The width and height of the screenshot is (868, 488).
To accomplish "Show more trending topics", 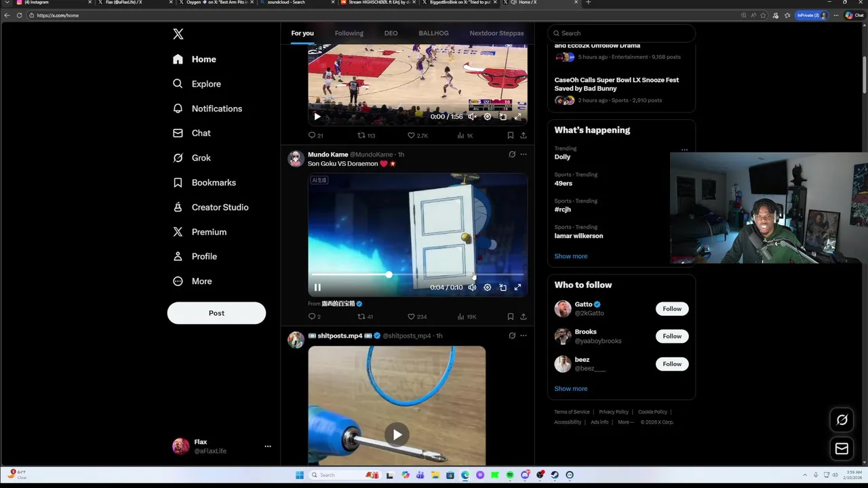I will pos(570,256).
